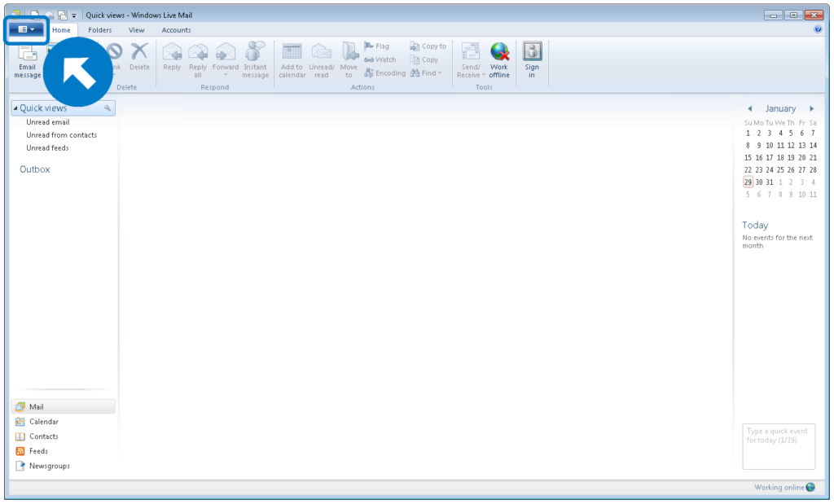Open the Add to calendar tool

click(292, 61)
